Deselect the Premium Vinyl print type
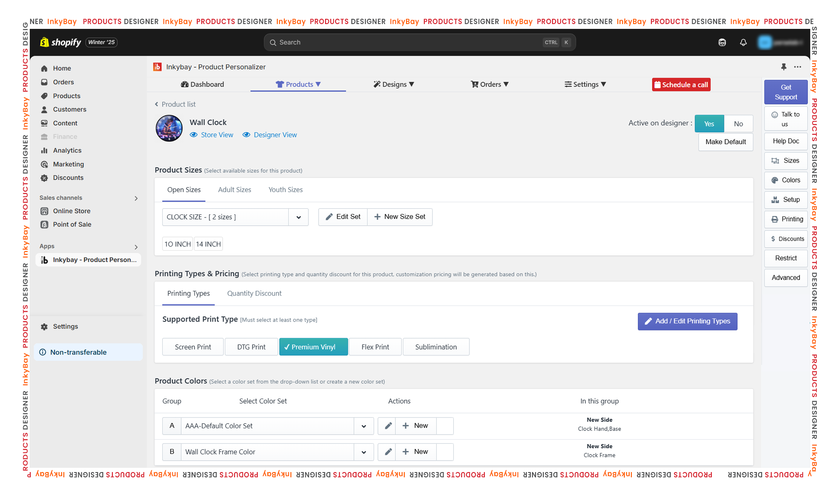Screen dimensions: 840x504 pyautogui.click(x=313, y=347)
